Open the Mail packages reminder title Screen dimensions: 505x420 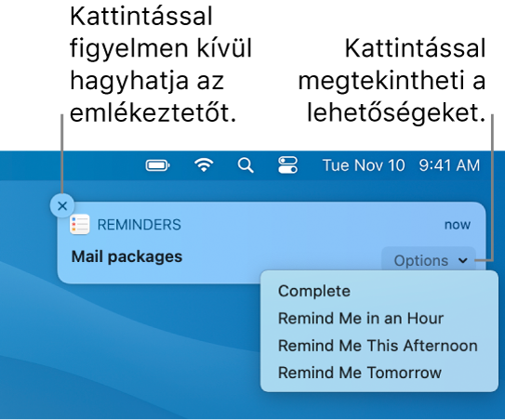click(126, 256)
